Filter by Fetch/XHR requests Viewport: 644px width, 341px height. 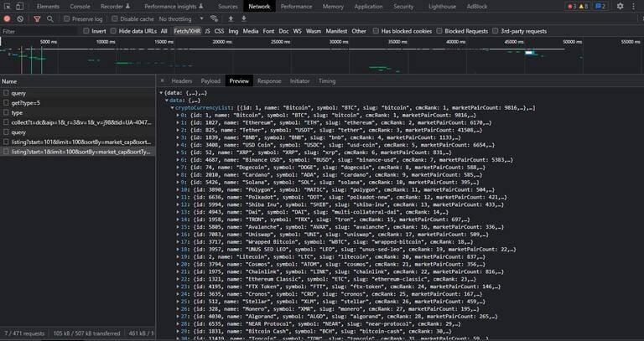(187, 31)
